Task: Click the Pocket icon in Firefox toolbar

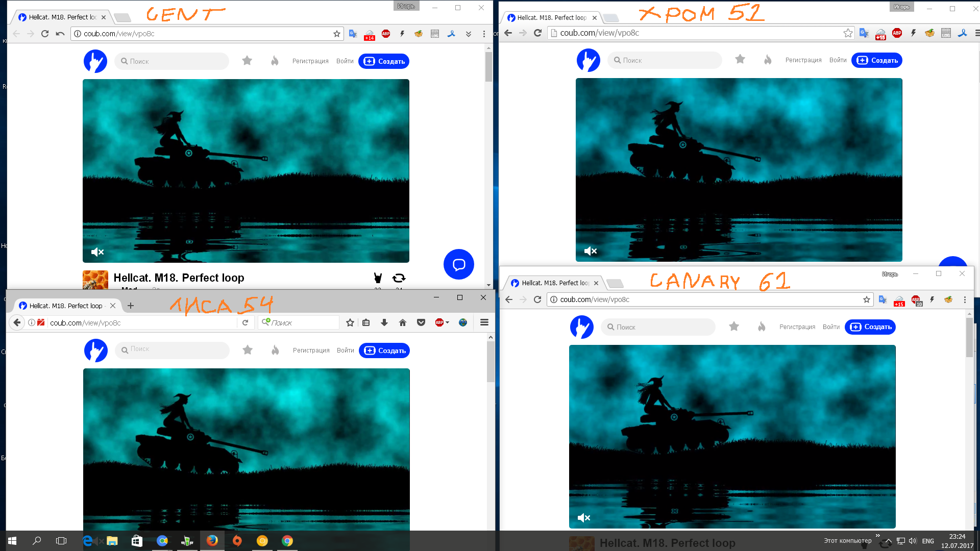Action: pos(421,322)
